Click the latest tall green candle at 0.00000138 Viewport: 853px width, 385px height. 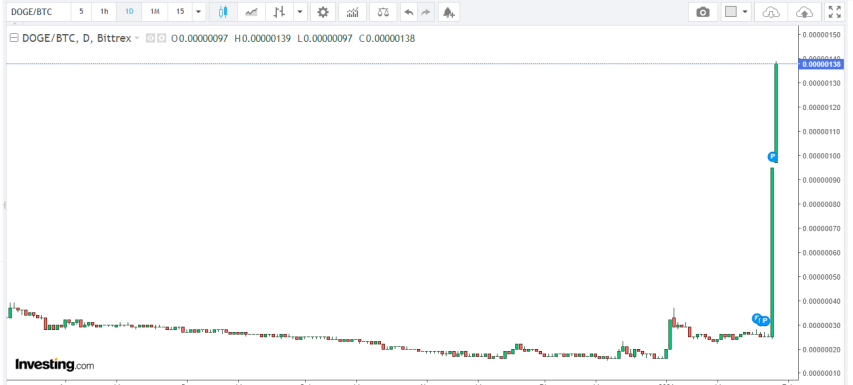point(776,113)
